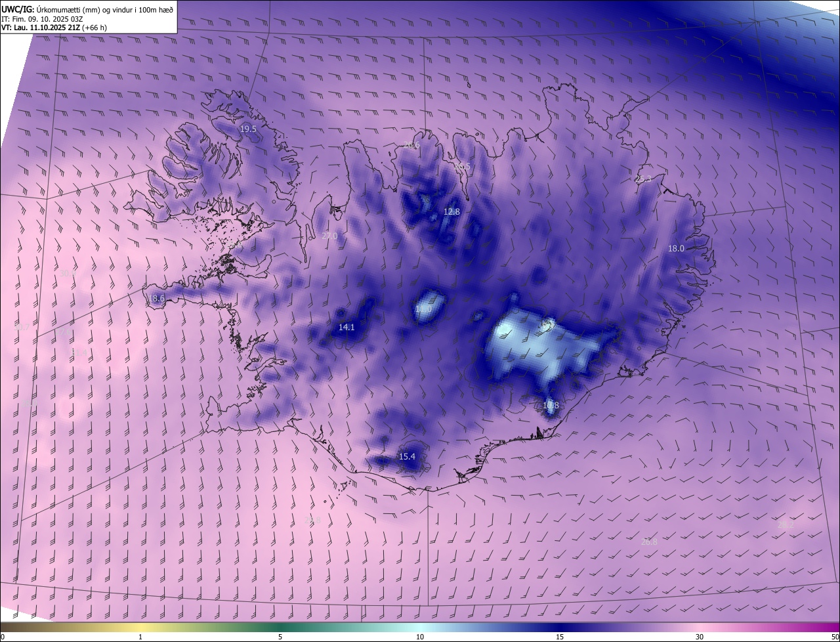Viewport: 840px width, 642px height.
Task: Click the 25.3 value label in the northeast
Action: (644, 179)
